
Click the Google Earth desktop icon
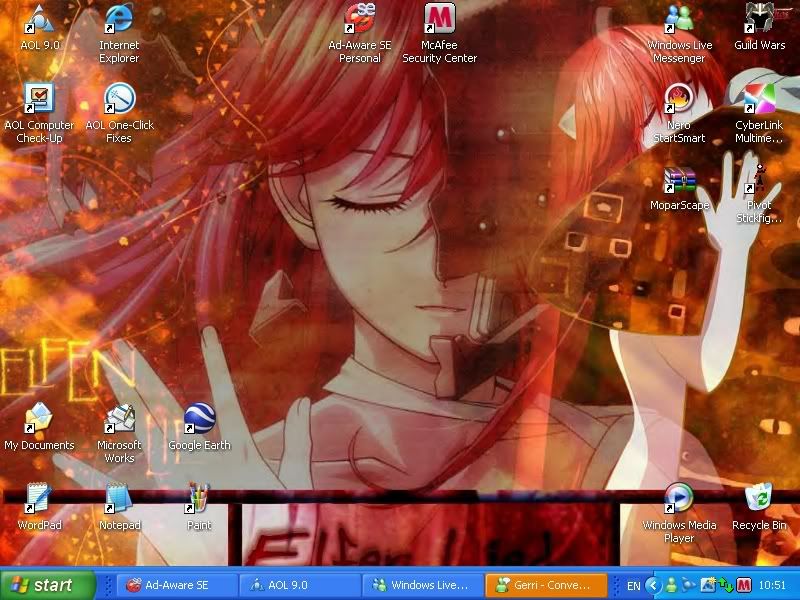tap(199, 427)
